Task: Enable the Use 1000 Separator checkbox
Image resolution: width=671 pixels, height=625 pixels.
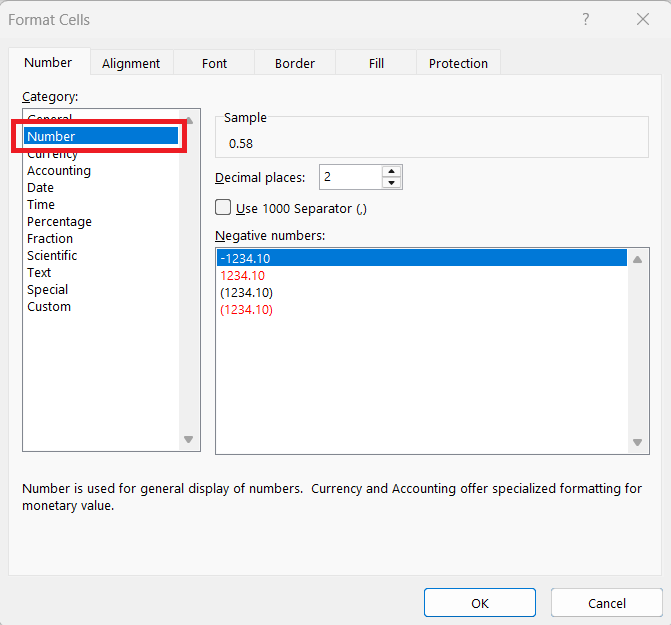Action: click(223, 207)
